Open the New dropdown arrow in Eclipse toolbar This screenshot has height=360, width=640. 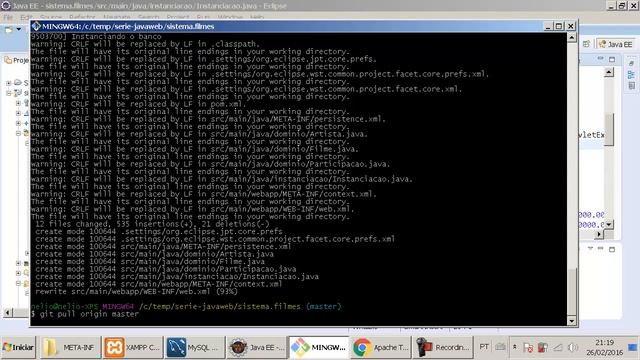18,30
